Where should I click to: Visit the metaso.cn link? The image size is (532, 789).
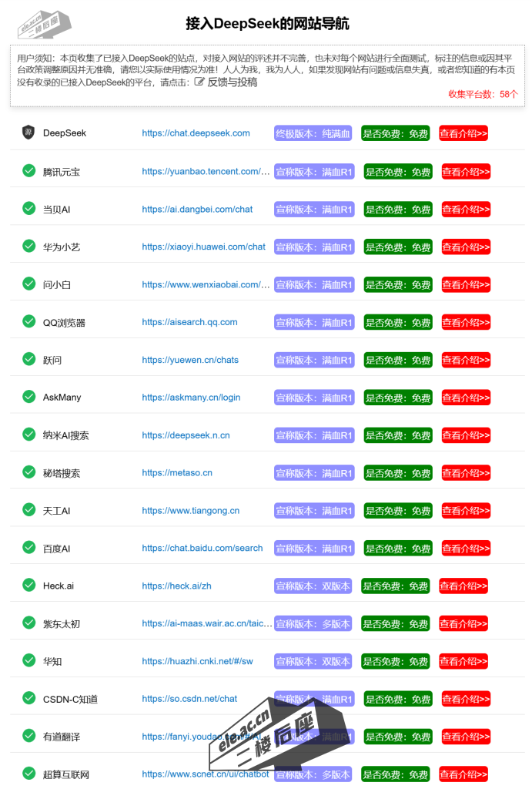[x=177, y=473]
